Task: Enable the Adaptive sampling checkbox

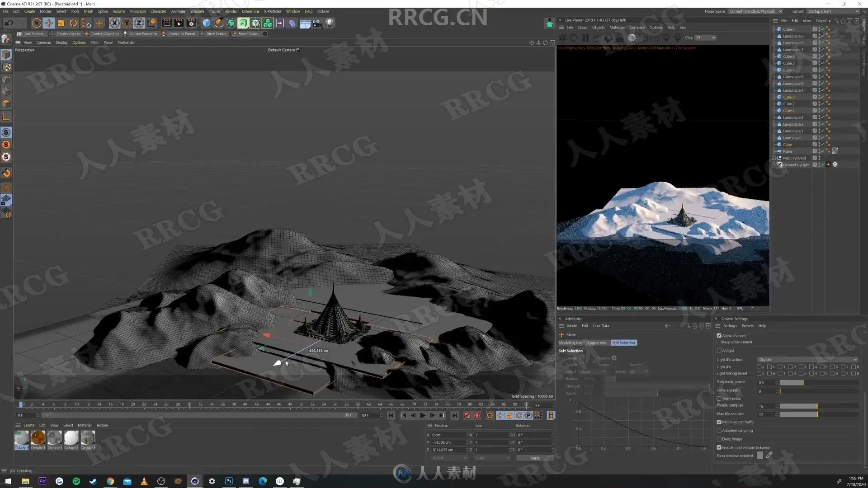Action: [x=719, y=431]
